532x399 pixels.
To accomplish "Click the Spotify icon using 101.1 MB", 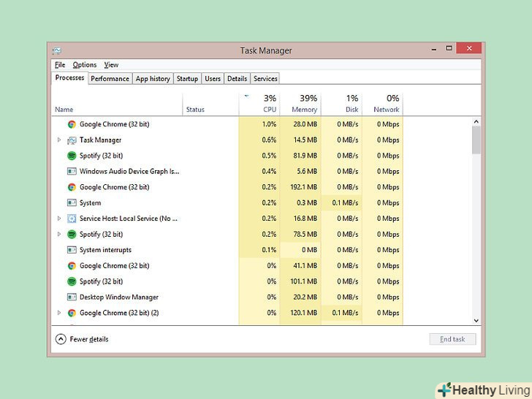I will (72, 281).
